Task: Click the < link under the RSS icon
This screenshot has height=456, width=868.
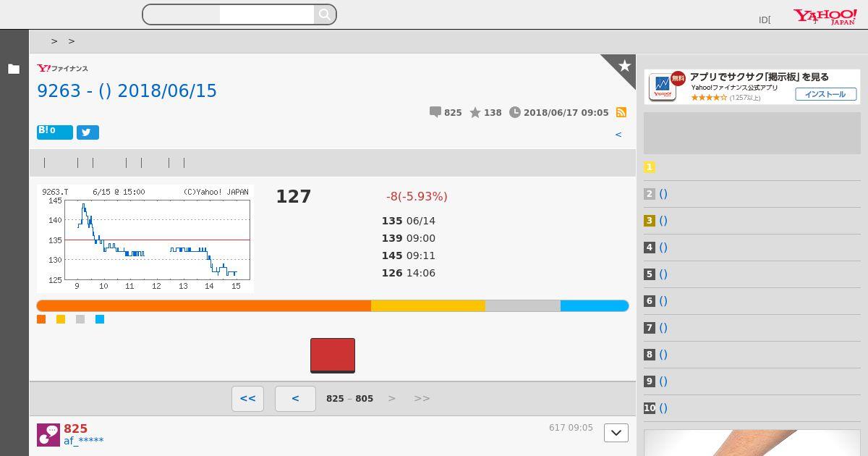Action: coord(618,135)
